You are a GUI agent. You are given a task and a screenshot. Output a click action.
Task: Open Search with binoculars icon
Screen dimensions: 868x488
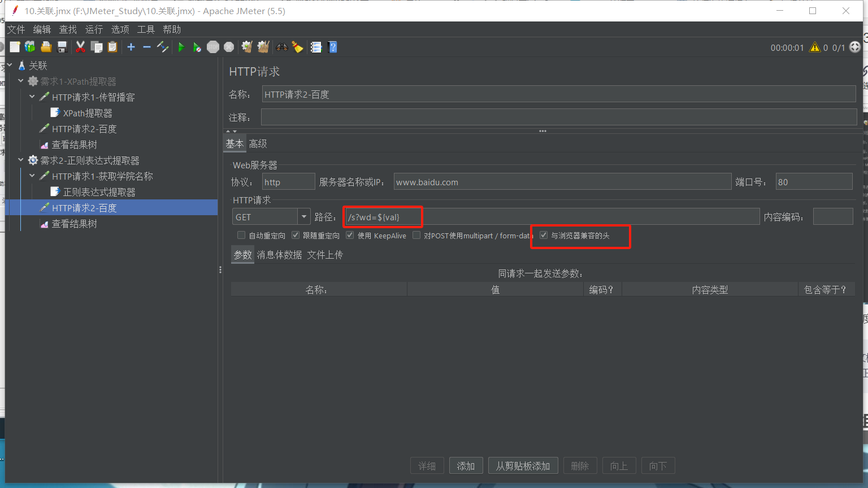tap(281, 47)
